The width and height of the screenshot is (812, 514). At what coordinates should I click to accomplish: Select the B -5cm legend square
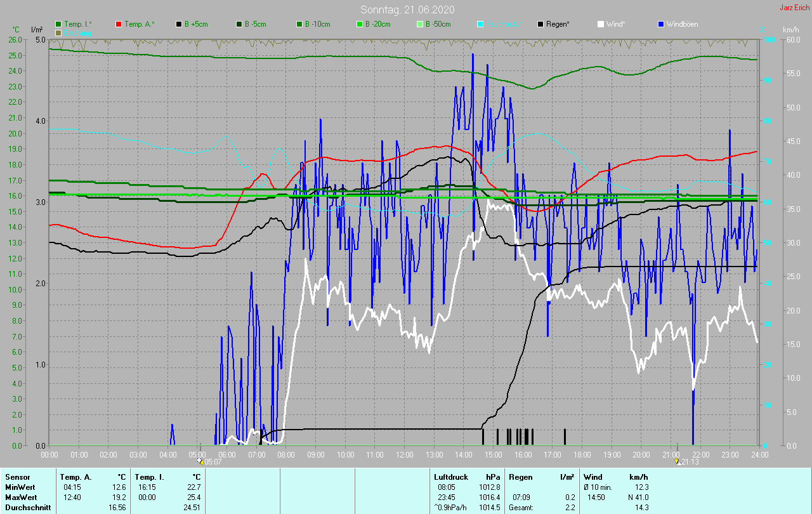click(x=240, y=24)
